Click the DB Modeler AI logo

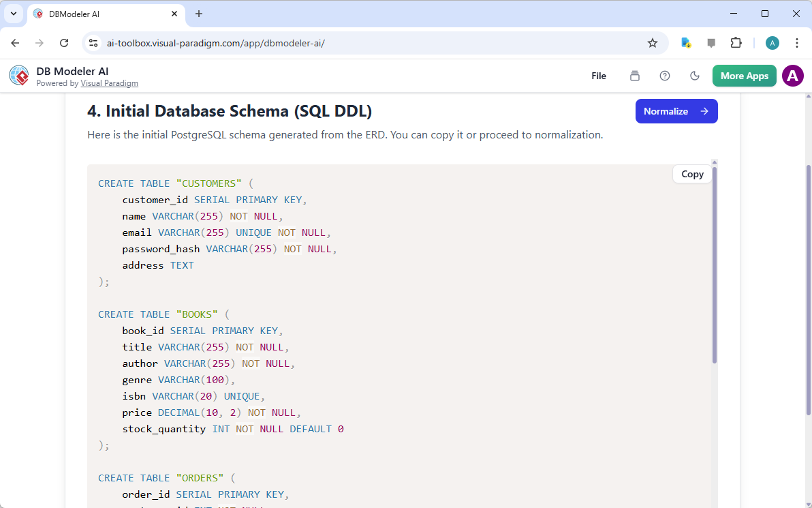(x=18, y=75)
